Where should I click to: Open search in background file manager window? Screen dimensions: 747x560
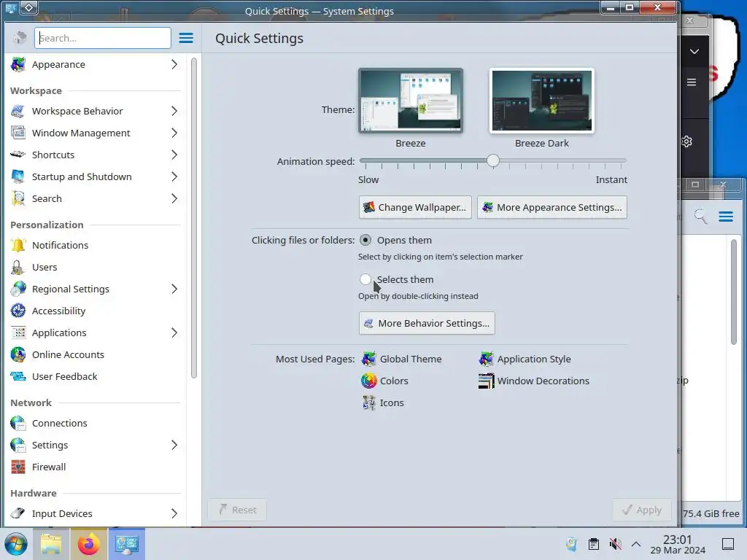coord(700,217)
